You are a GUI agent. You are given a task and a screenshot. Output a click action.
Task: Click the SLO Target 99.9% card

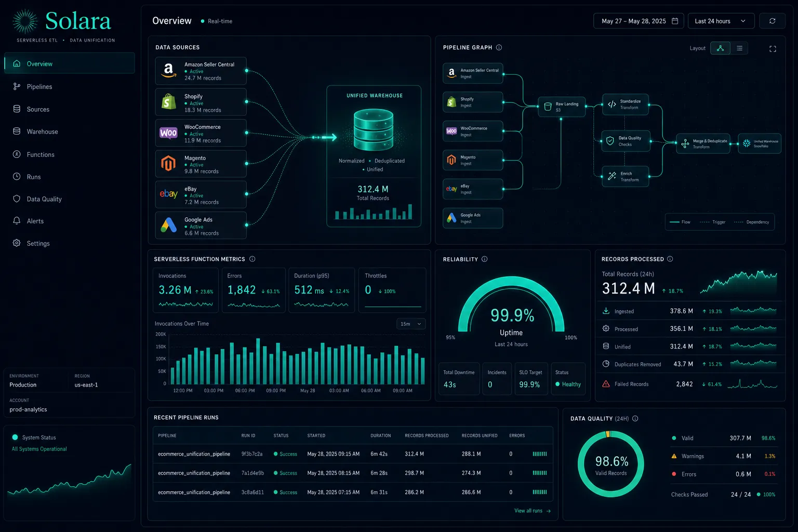531,379
